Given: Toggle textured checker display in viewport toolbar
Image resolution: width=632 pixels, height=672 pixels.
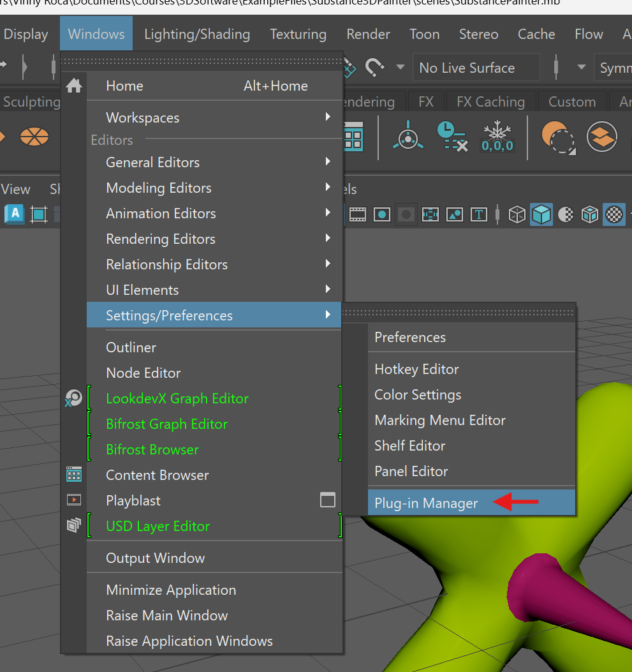Looking at the screenshot, I should point(614,214).
